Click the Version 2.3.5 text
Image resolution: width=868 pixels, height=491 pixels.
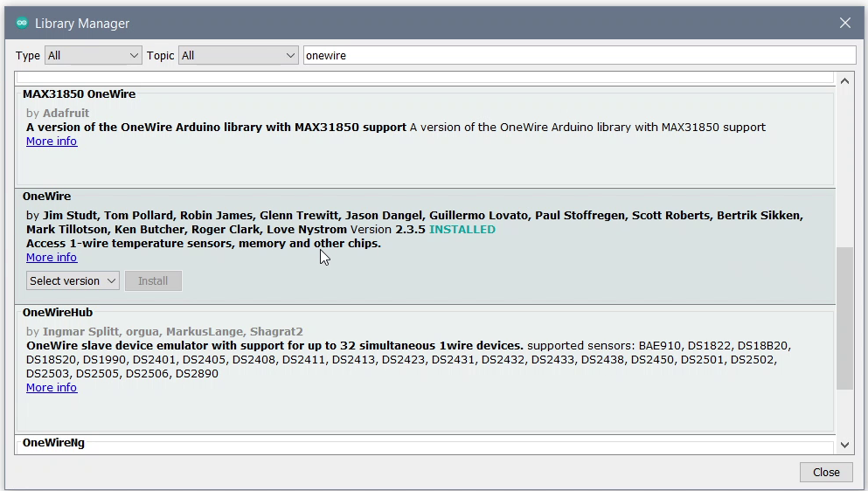tap(388, 229)
